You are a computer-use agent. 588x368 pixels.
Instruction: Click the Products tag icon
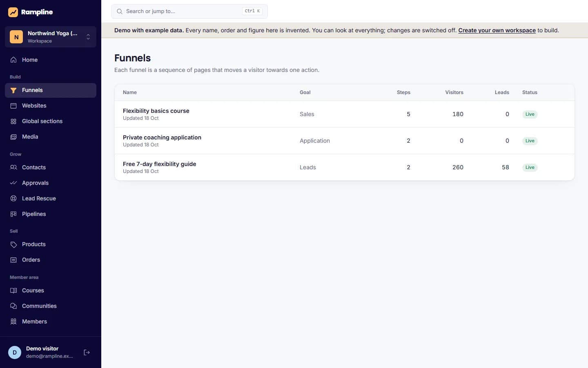[x=13, y=245]
